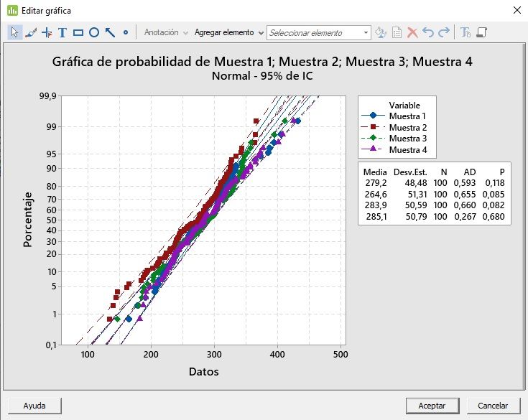528x420 pixels.
Task: Click the text format T icon
Action: coord(466,32)
